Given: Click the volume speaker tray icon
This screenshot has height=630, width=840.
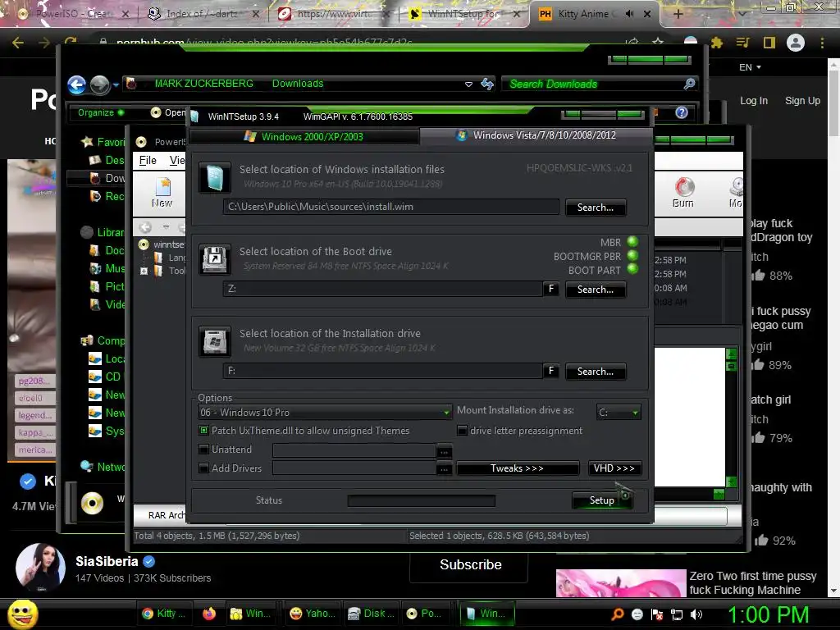Looking at the screenshot, I should click(x=696, y=614).
